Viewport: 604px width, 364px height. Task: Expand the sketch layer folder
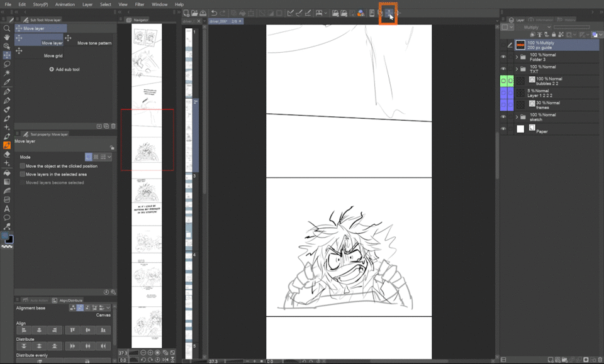click(517, 117)
